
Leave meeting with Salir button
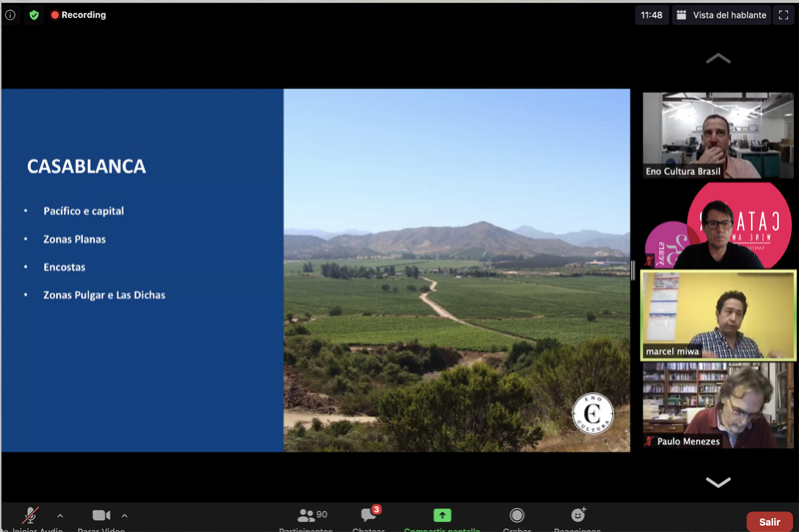pos(769,522)
